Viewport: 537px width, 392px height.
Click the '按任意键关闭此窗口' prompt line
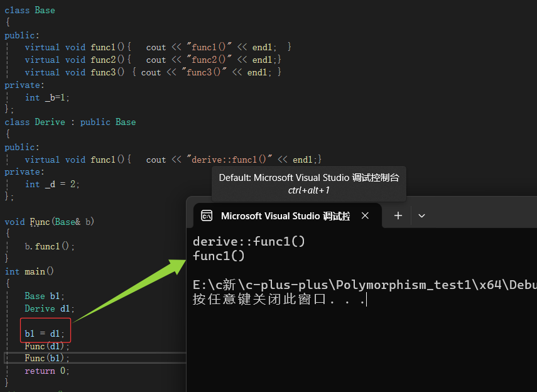coord(279,299)
